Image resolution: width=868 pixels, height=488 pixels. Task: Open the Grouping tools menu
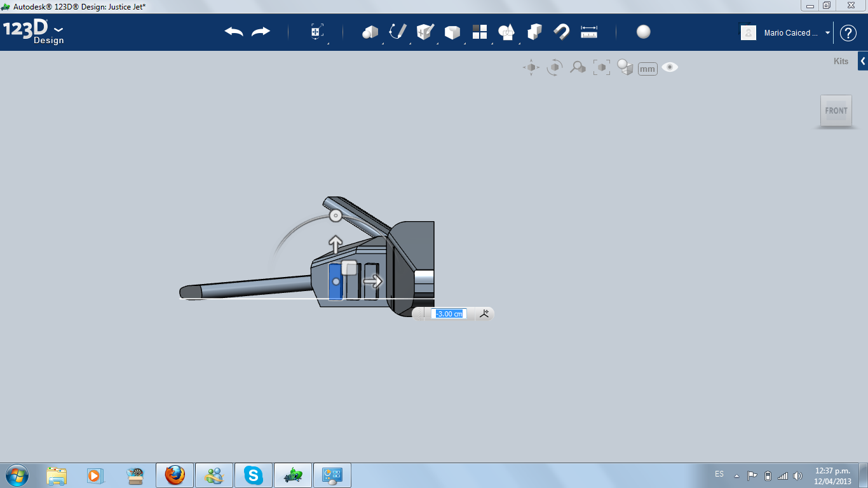coord(506,32)
